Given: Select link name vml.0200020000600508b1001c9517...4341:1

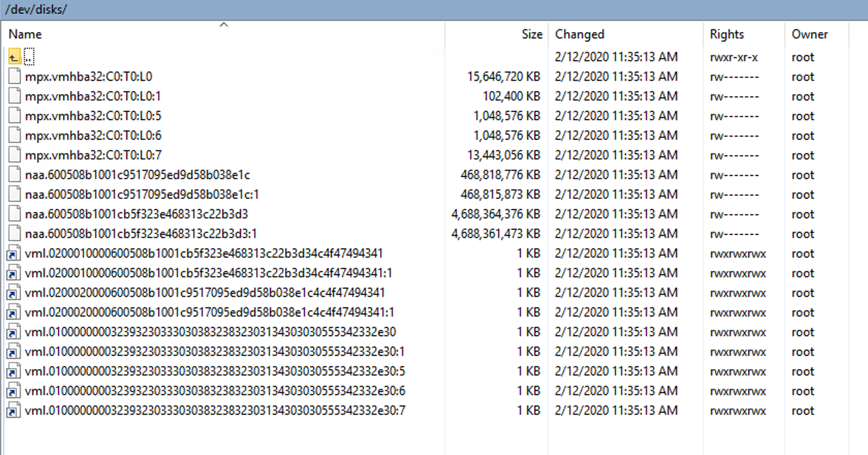Looking at the screenshot, I should pyautogui.click(x=209, y=312).
